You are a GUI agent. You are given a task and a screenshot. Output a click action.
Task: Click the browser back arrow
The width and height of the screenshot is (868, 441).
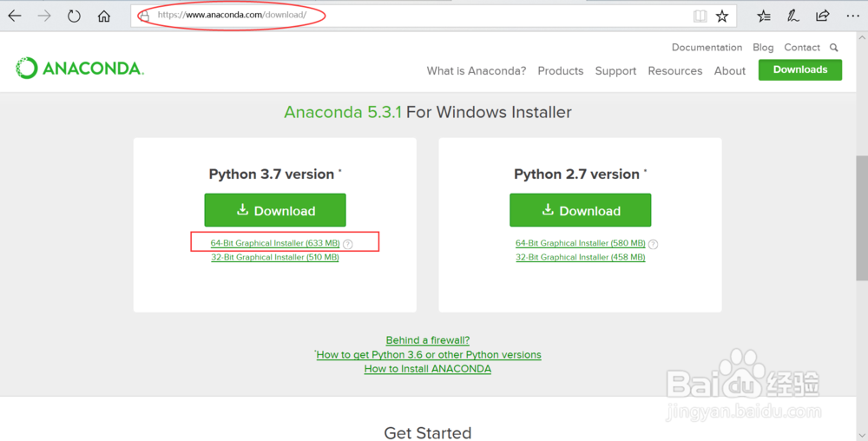[x=15, y=16]
